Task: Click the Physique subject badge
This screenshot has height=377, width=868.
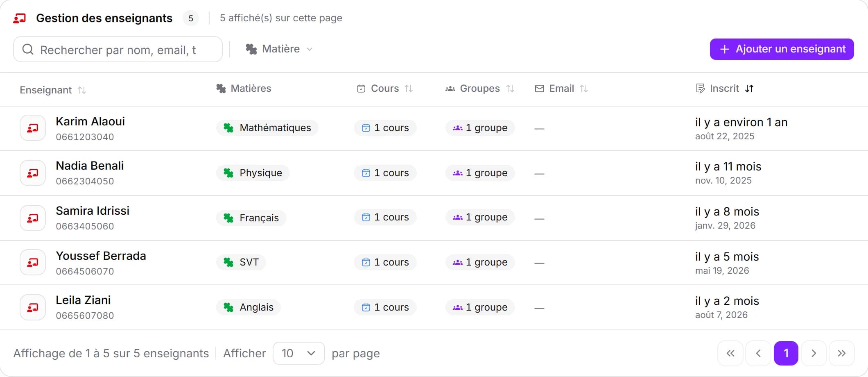Action: click(253, 173)
